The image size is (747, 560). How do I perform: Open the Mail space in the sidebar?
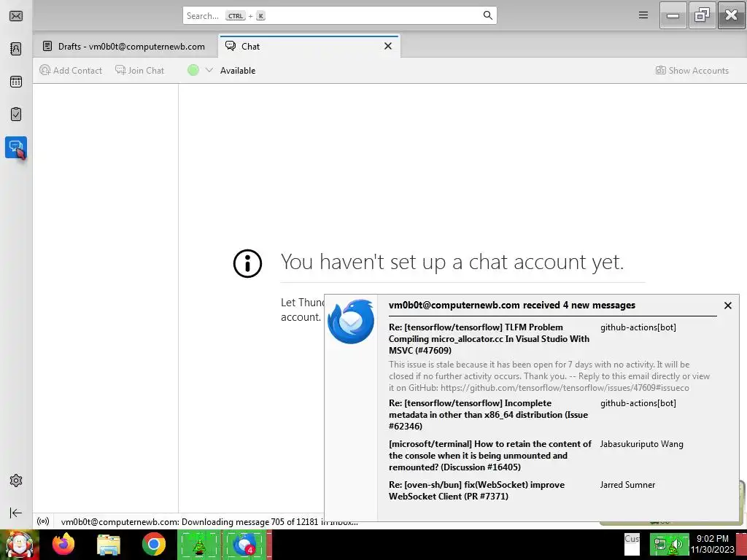(x=16, y=16)
